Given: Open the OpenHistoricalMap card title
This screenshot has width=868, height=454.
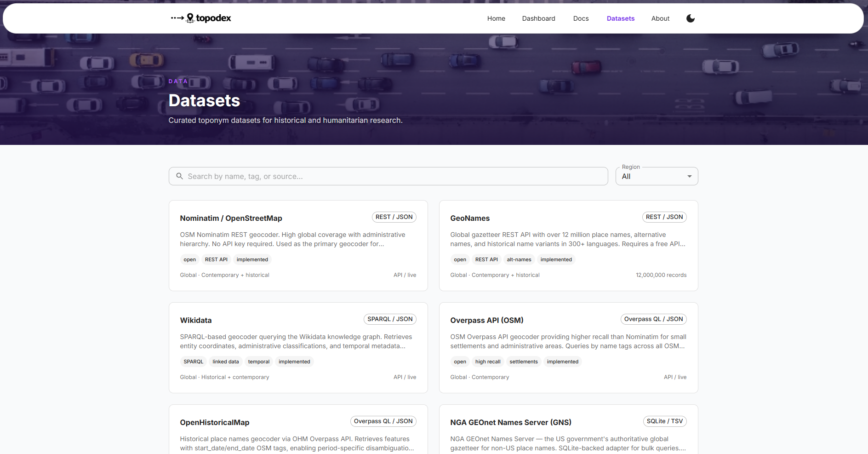Looking at the screenshot, I should (x=215, y=422).
